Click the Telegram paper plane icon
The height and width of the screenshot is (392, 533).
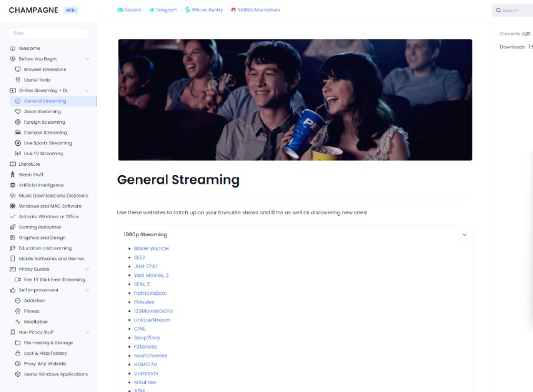tap(152, 10)
